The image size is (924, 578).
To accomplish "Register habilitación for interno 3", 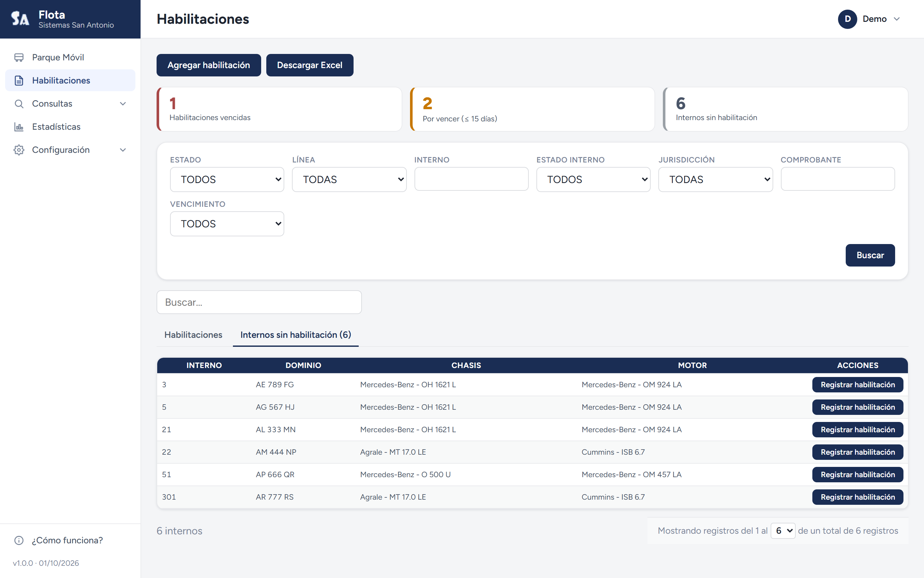I will [857, 385].
